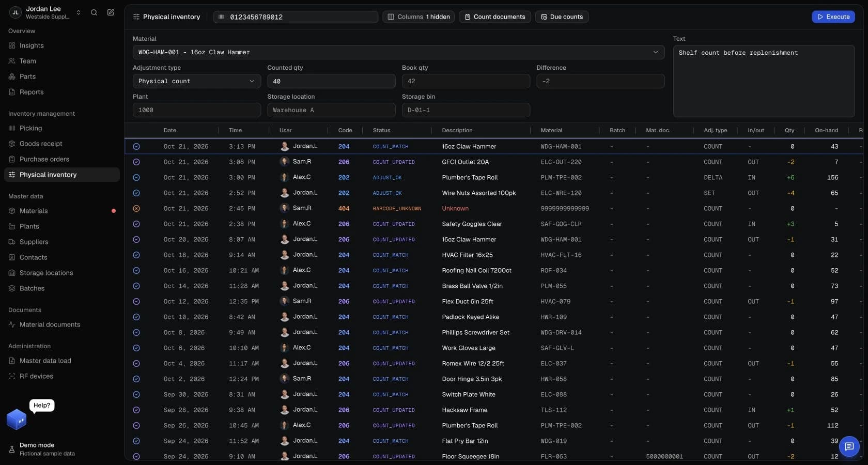The height and width of the screenshot is (465, 868).
Task: Click the Switch Plate White description
Action: 469,395
